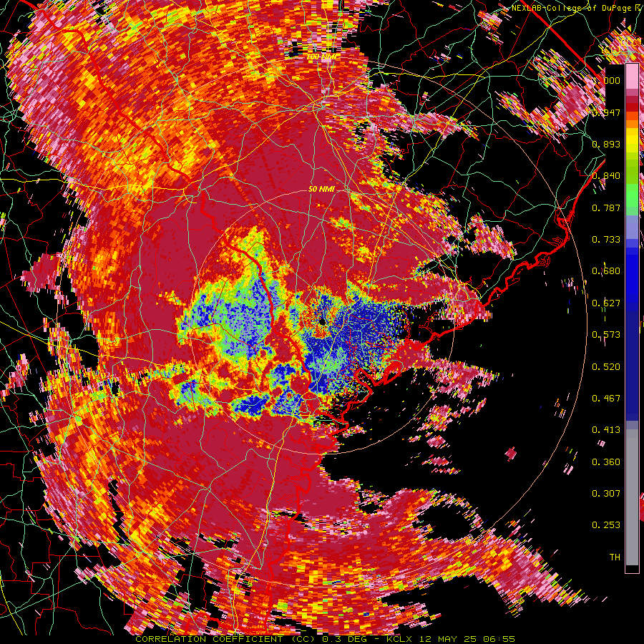The height and width of the screenshot is (644, 644).
Task: Select the lavender segment of the color bar
Action: pyautogui.click(x=632, y=227)
